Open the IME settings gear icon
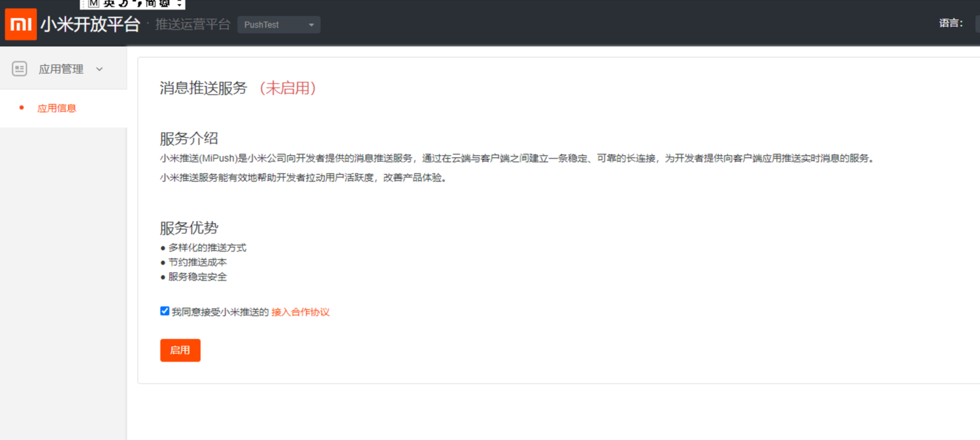This screenshot has height=440, width=980. click(164, 3)
